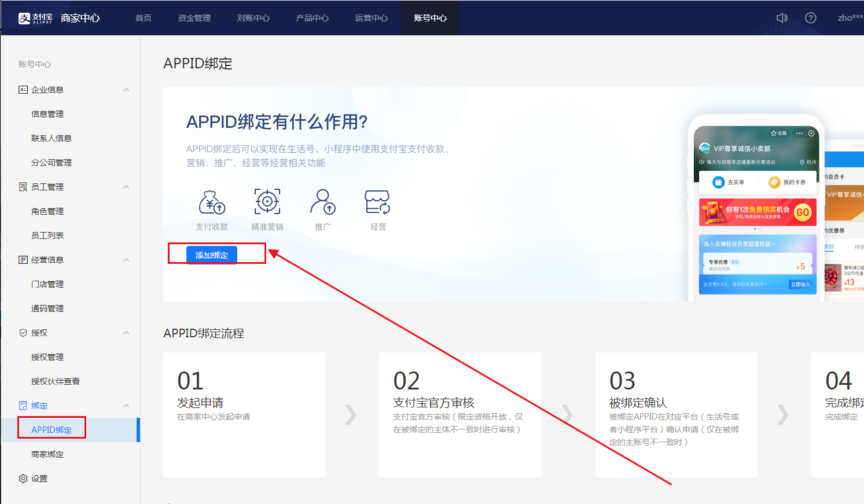Click the 经营 shop icon

pyautogui.click(x=378, y=201)
